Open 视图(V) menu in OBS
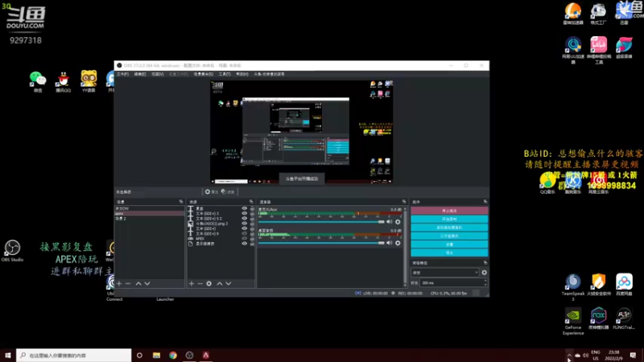This screenshot has height=362, width=644. 157,74
